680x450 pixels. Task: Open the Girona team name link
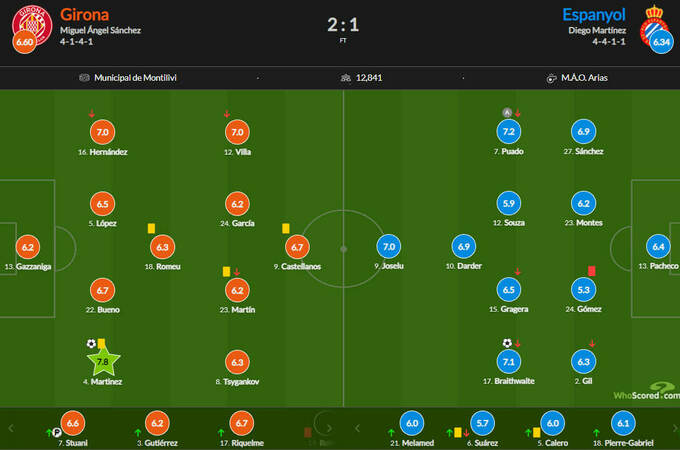[85, 14]
